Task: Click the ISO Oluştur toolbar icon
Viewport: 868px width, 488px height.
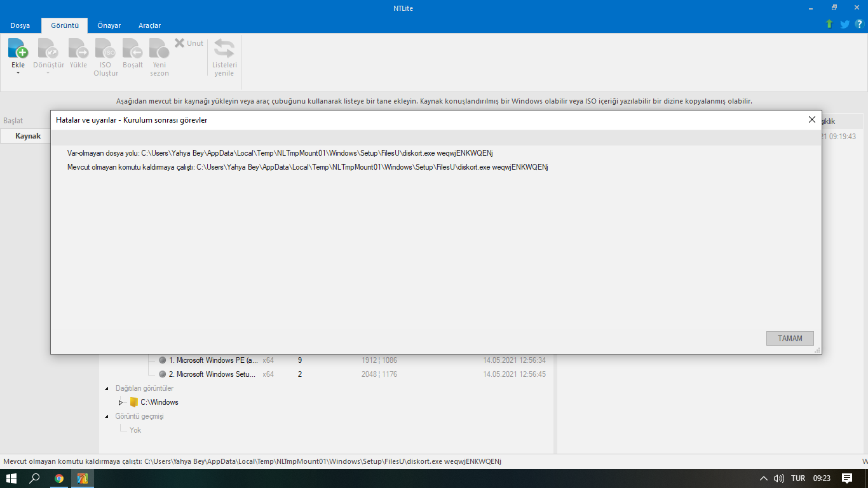Action: [x=105, y=48]
